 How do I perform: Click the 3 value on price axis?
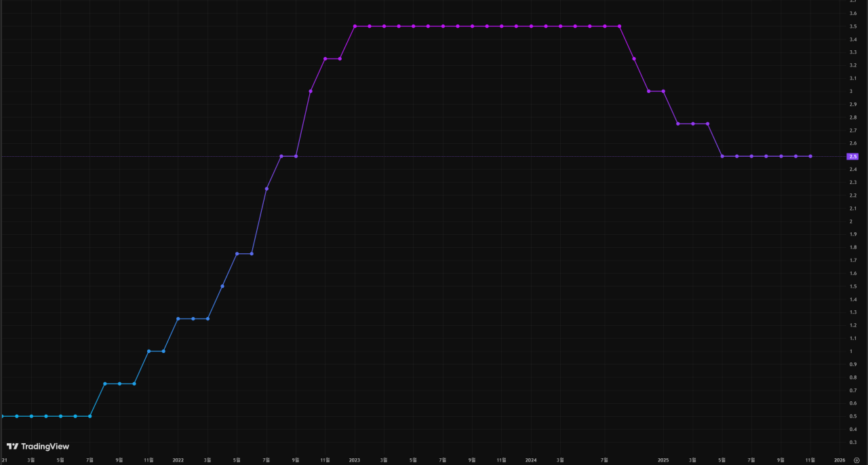click(851, 91)
